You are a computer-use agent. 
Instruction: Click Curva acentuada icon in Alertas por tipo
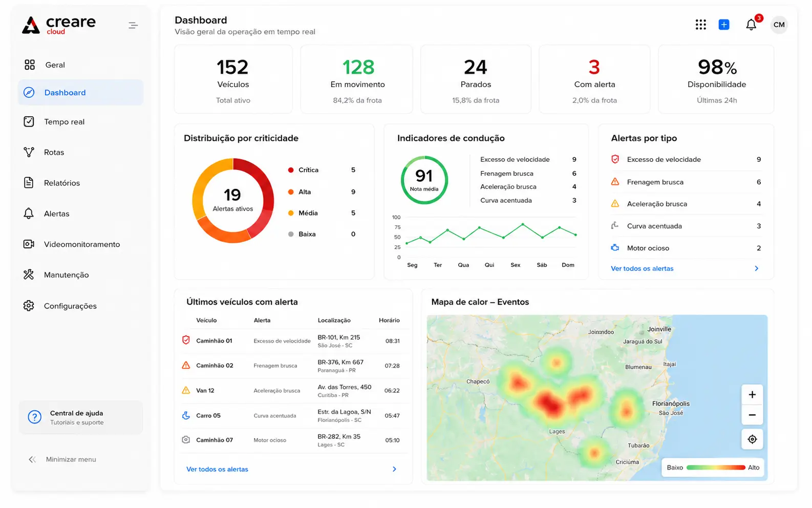tap(615, 226)
